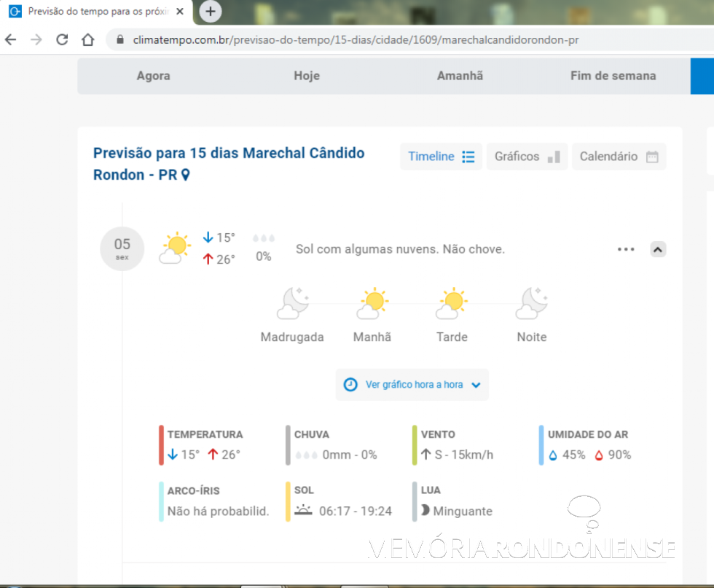The width and height of the screenshot is (714, 588).
Task: Click the Madrugada moon cloud icon
Action: (292, 304)
